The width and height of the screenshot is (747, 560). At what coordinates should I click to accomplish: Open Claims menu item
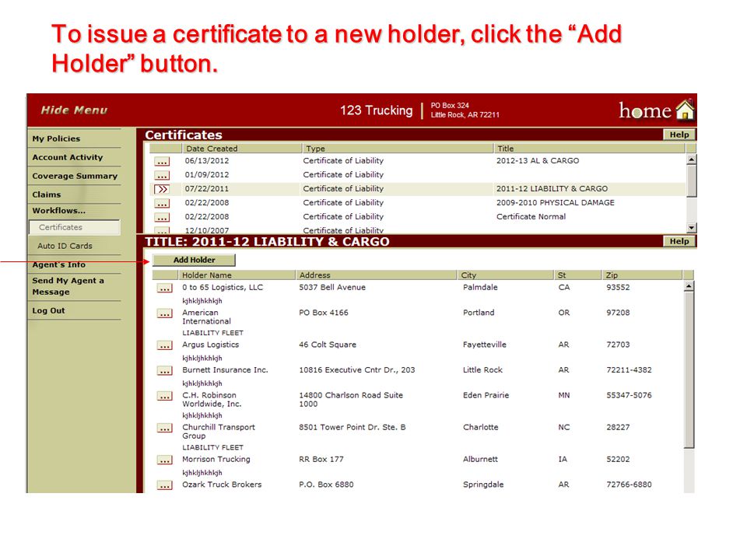coord(47,194)
